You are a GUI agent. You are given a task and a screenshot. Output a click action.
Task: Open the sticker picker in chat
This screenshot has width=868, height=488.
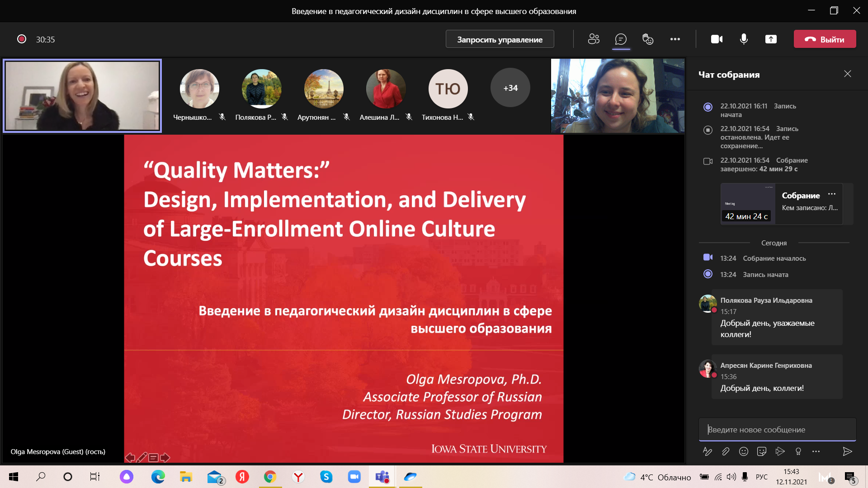tap(762, 451)
